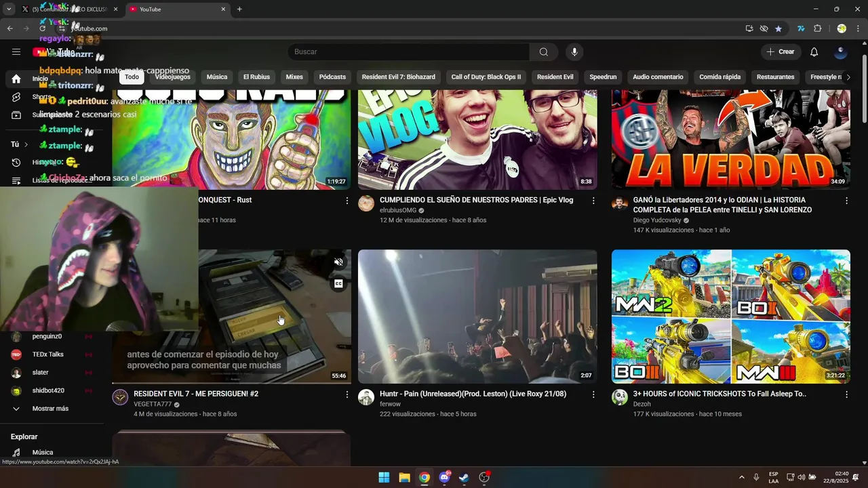This screenshot has height=488, width=868.
Task: Open Discord from the Windows taskbar
Action: pos(444,477)
